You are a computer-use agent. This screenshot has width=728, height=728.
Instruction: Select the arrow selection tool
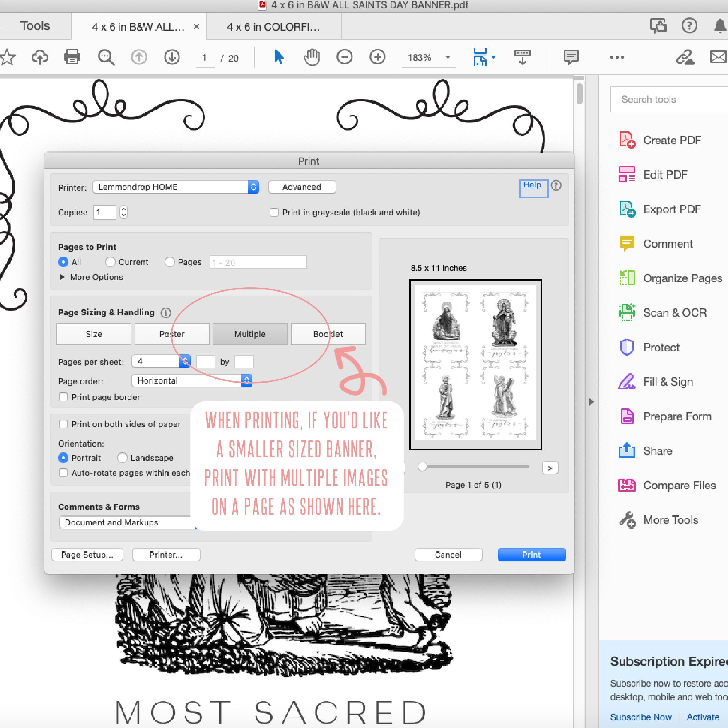(x=279, y=57)
